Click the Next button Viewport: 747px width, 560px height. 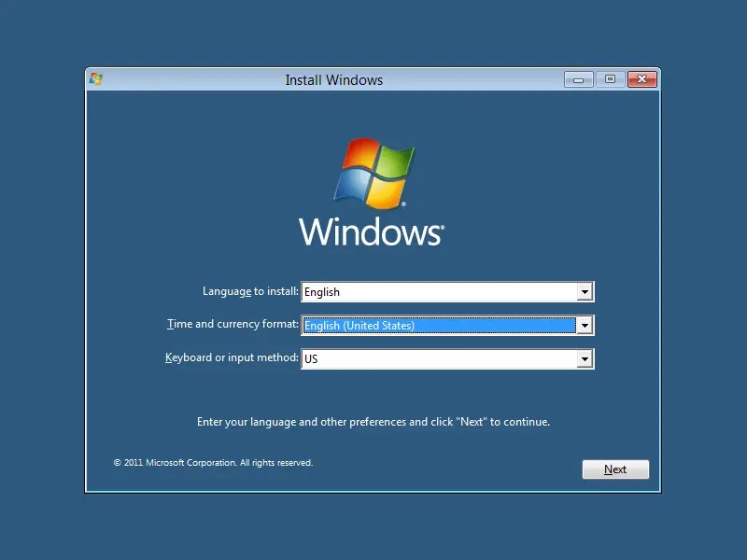[615, 469]
